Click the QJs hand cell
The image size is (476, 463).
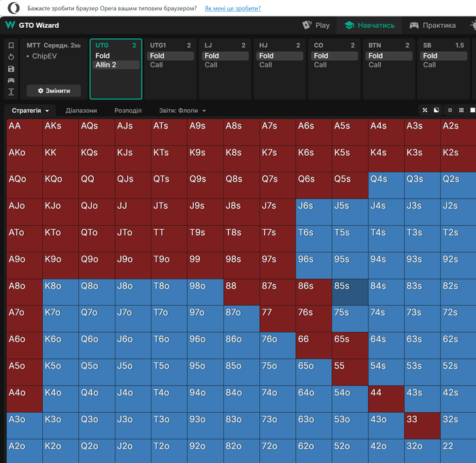(x=133, y=186)
